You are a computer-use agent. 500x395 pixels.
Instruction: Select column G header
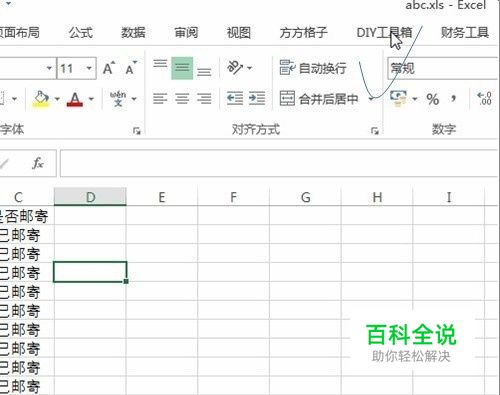(x=305, y=197)
